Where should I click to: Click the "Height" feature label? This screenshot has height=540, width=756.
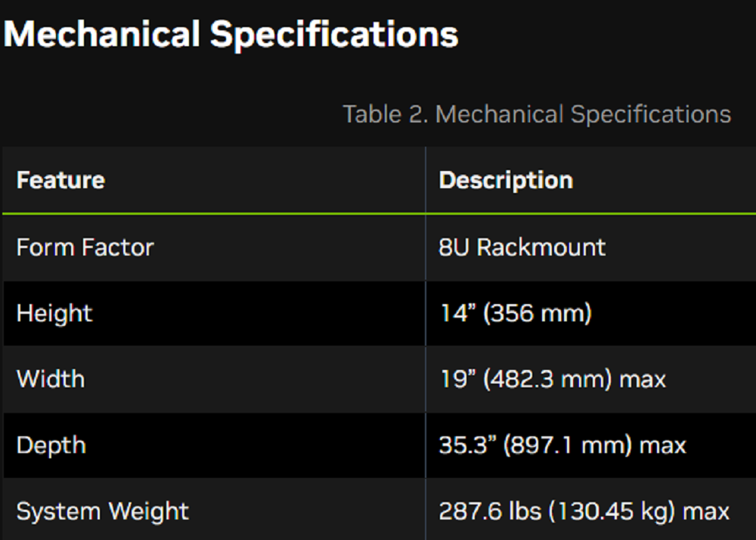[x=54, y=313]
